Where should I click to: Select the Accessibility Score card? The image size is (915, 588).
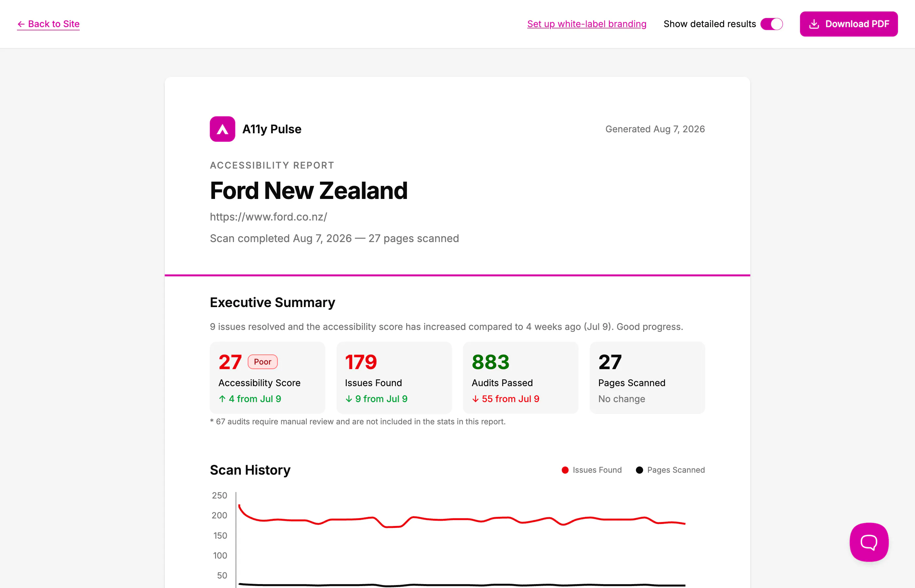click(x=267, y=378)
